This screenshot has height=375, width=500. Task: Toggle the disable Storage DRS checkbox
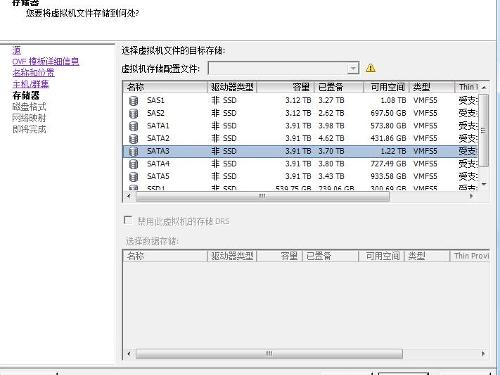[128, 220]
